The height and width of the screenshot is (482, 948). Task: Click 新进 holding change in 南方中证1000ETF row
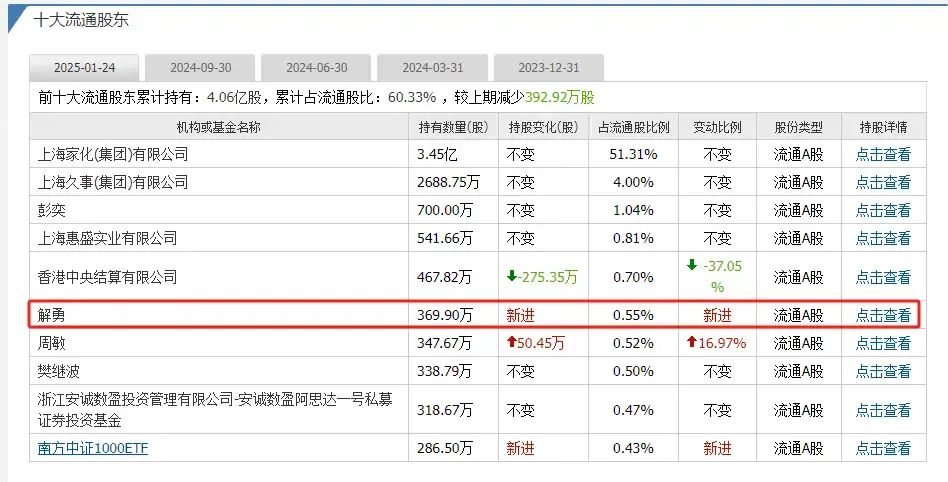pyautogui.click(x=521, y=448)
